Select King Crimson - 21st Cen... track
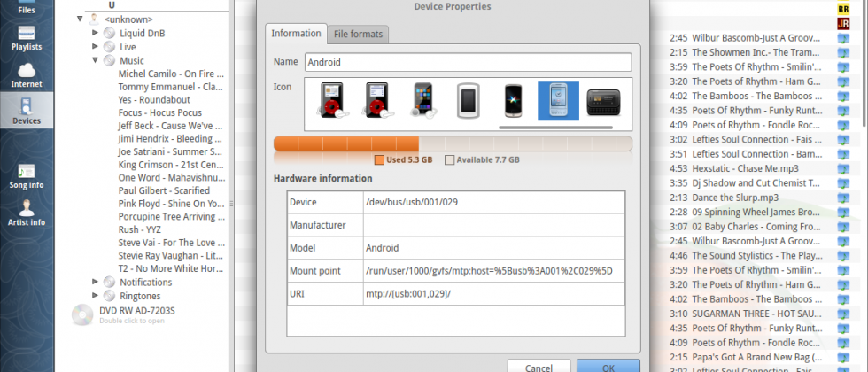 (x=171, y=165)
